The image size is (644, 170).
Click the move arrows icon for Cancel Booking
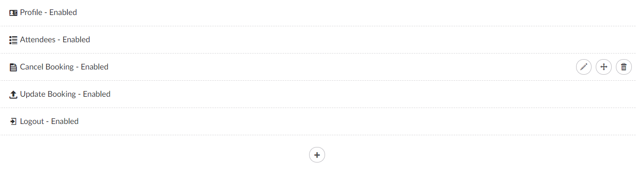(x=604, y=67)
